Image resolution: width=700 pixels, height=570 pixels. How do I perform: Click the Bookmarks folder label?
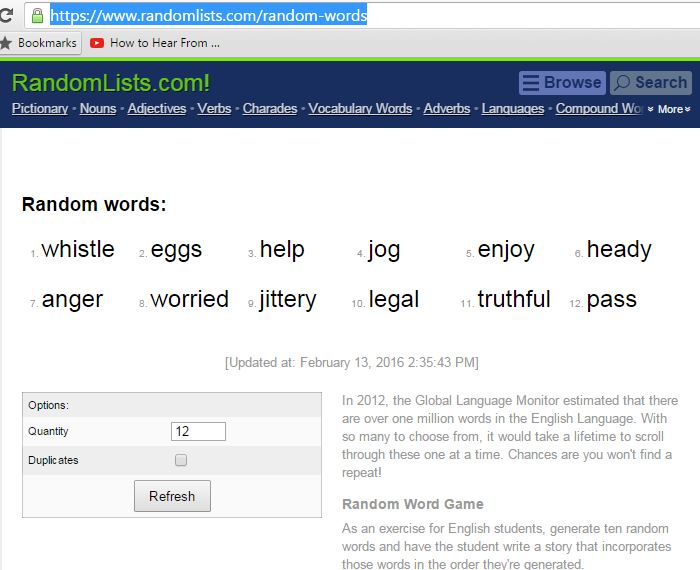coord(47,43)
